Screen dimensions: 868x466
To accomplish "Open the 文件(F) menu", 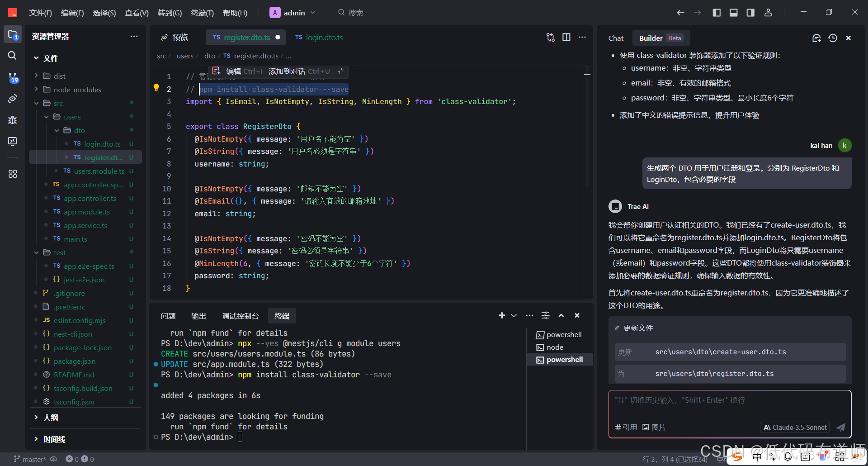I will pos(40,13).
